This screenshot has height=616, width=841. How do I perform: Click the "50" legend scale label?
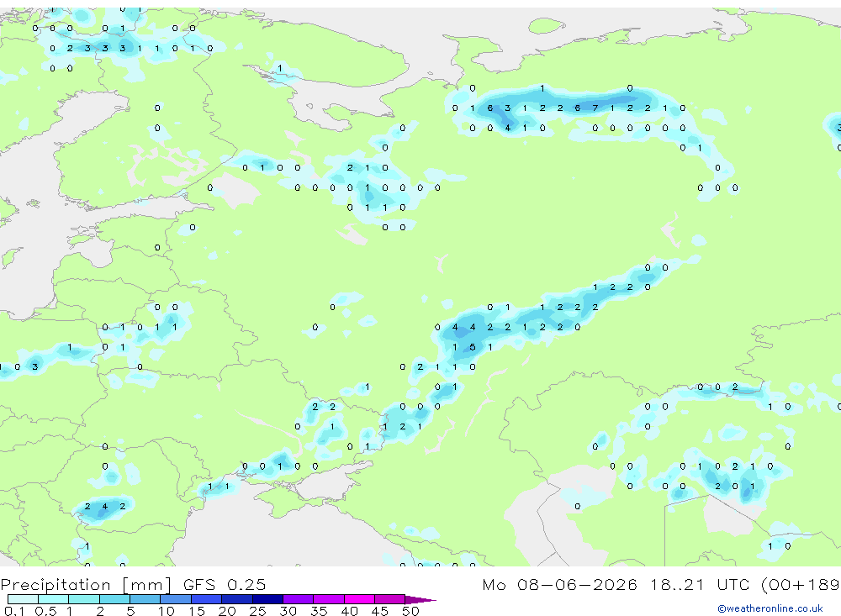410,611
